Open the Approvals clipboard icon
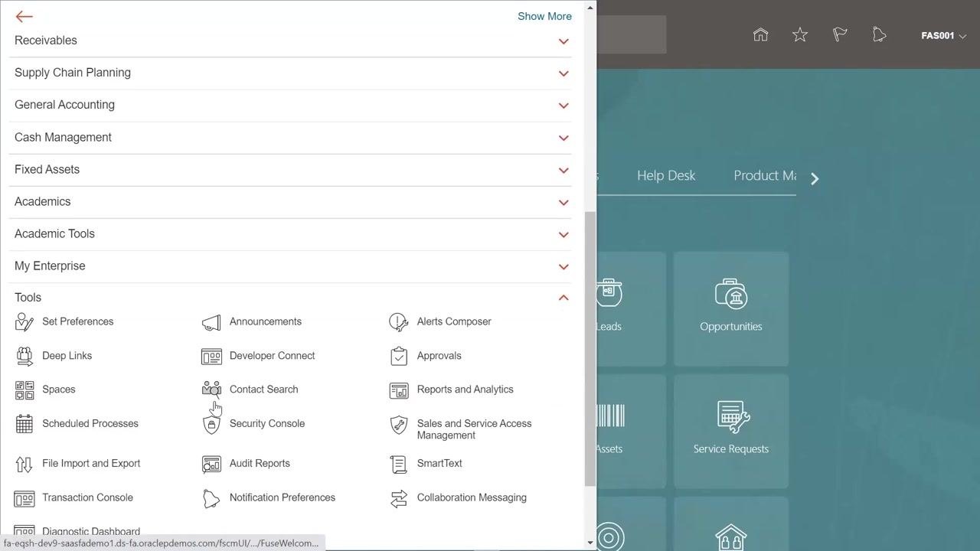980x551 pixels. point(399,356)
